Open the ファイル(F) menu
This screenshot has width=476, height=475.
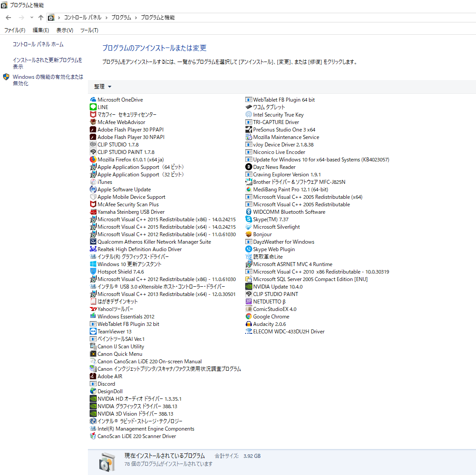(15, 30)
